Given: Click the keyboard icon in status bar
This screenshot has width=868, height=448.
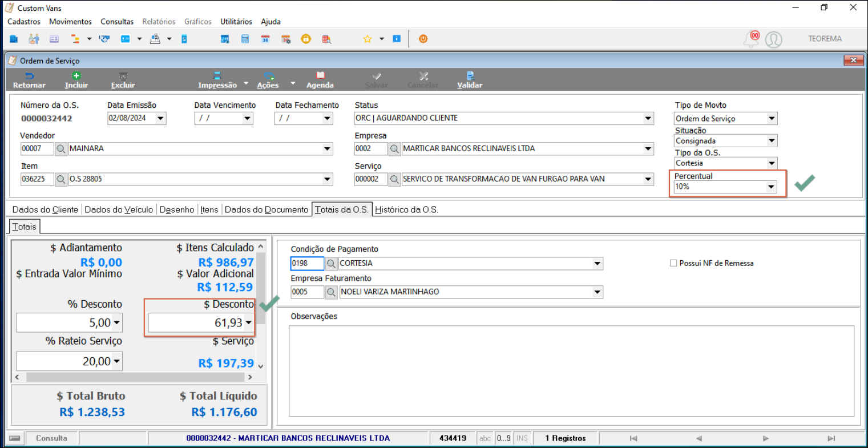Looking at the screenshot, I should click(15, 438).
